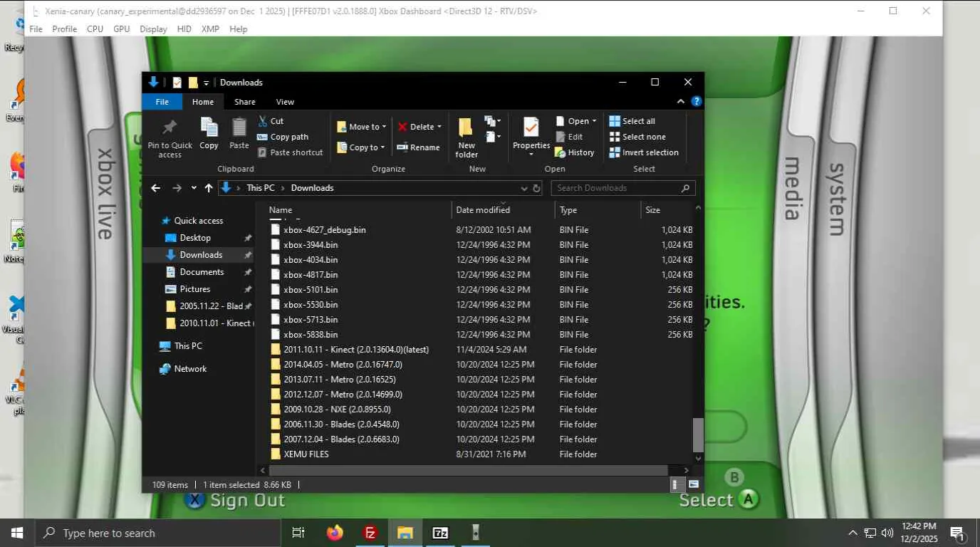Screen dimensions: 980x547
Task: Rename the selected item via the ribbon
Action: 418,147
